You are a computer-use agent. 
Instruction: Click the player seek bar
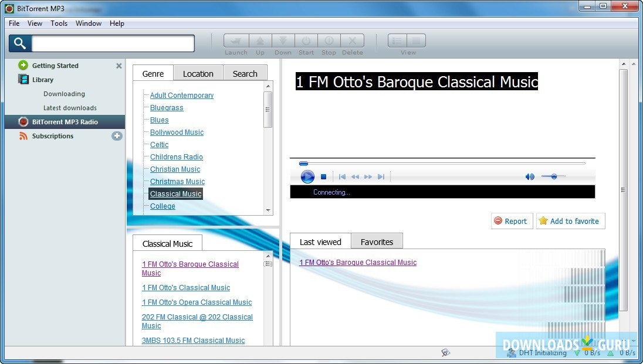tap(442, 164)
